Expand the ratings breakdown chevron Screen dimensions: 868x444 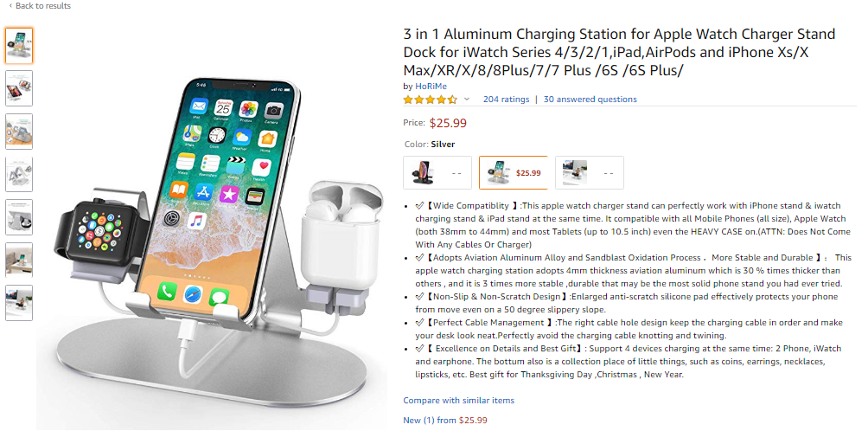click(x=467, y=100)
